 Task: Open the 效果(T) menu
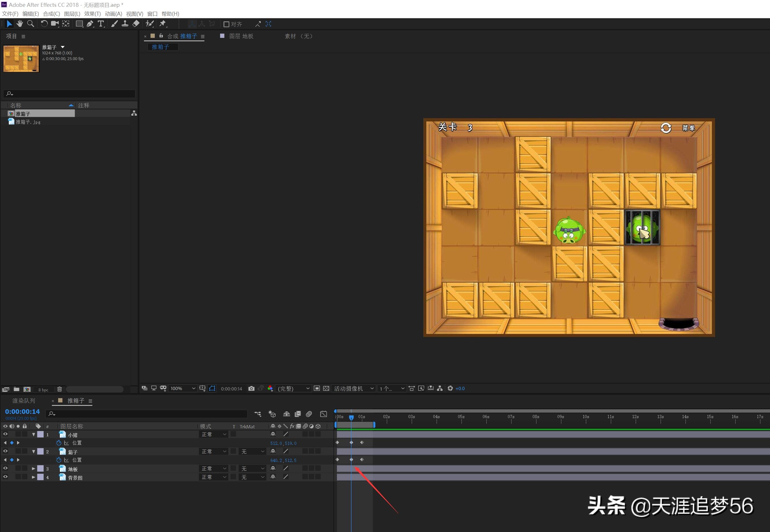click(92, 14)
